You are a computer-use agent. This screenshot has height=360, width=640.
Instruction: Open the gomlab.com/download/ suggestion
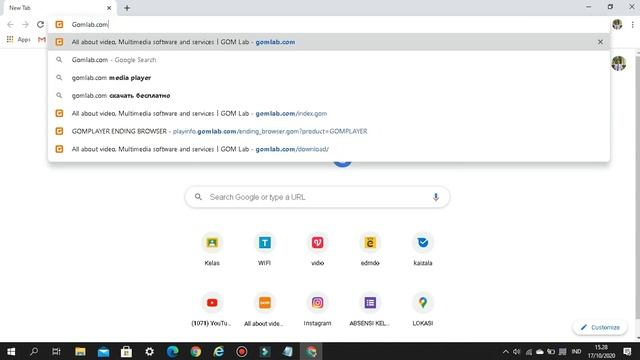coord(329,149)
